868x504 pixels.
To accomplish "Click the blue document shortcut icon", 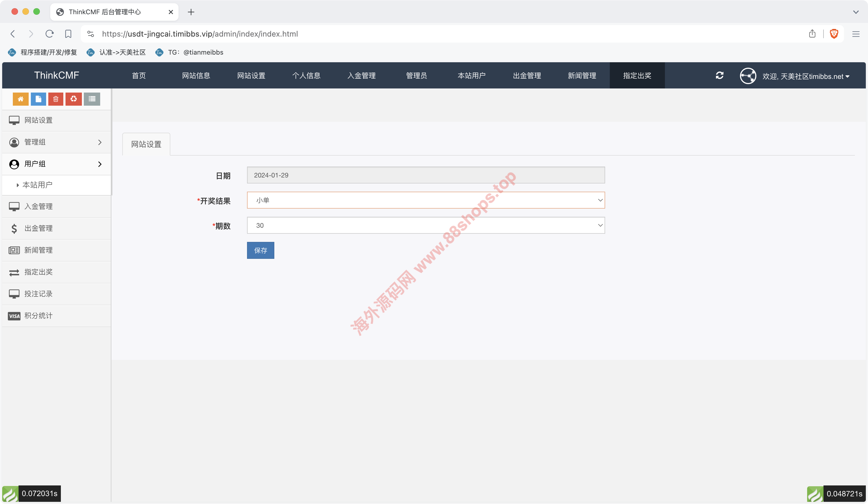I will pyautogui.click(x=38, y=99).
